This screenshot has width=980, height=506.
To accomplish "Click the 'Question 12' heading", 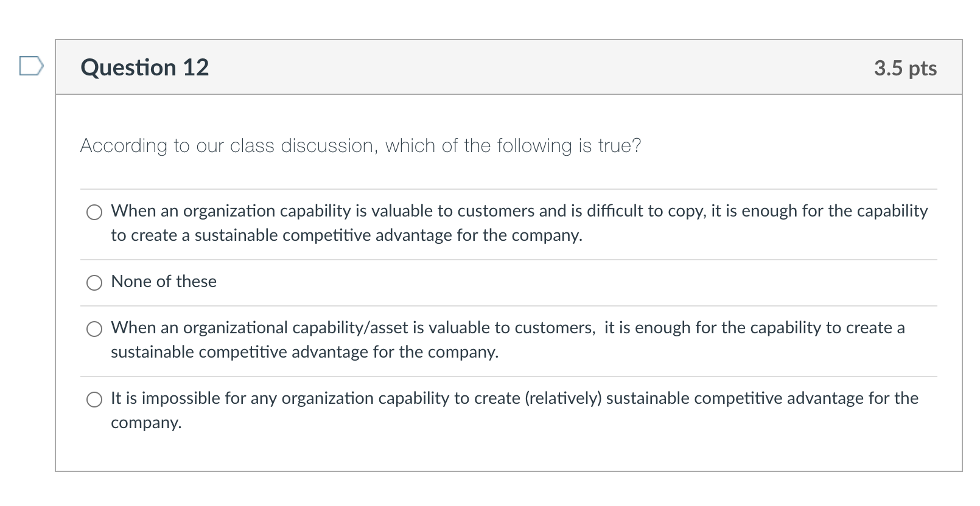I will pos(145,68).
